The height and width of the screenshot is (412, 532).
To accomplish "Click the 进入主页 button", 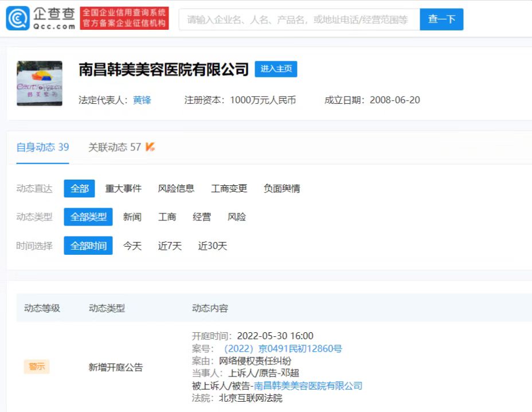I will tap(276, 69).
